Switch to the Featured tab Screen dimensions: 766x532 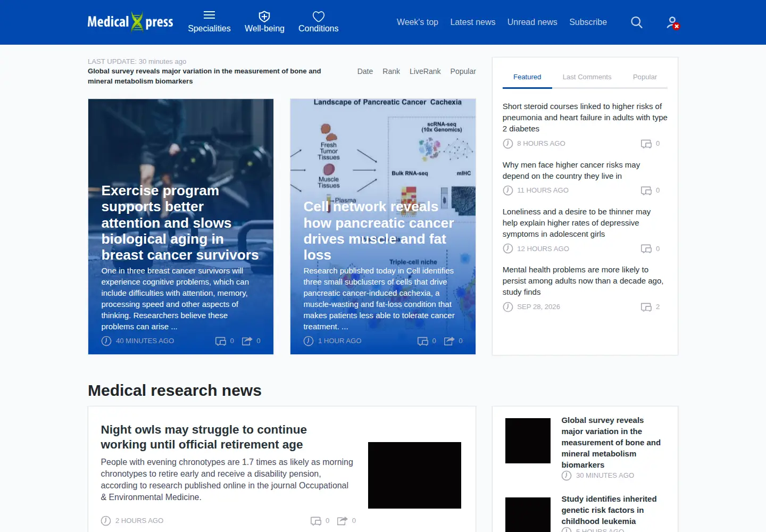[x=527, y=77]
